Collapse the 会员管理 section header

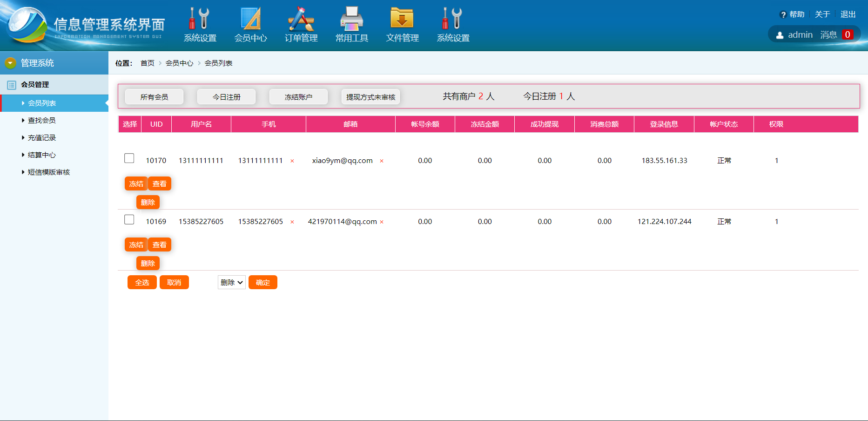(x=54, y=84)
